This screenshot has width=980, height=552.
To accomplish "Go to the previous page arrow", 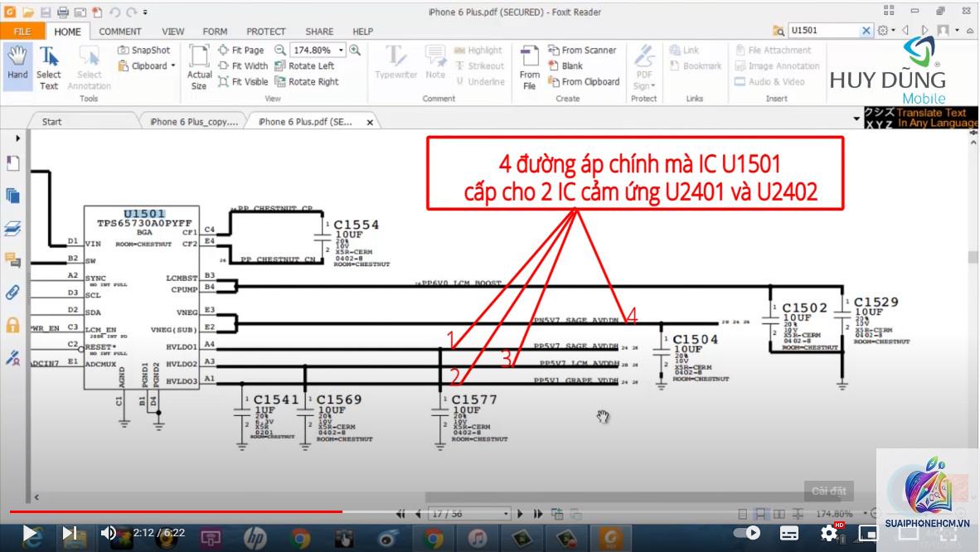I will click(x=418, y=514).
